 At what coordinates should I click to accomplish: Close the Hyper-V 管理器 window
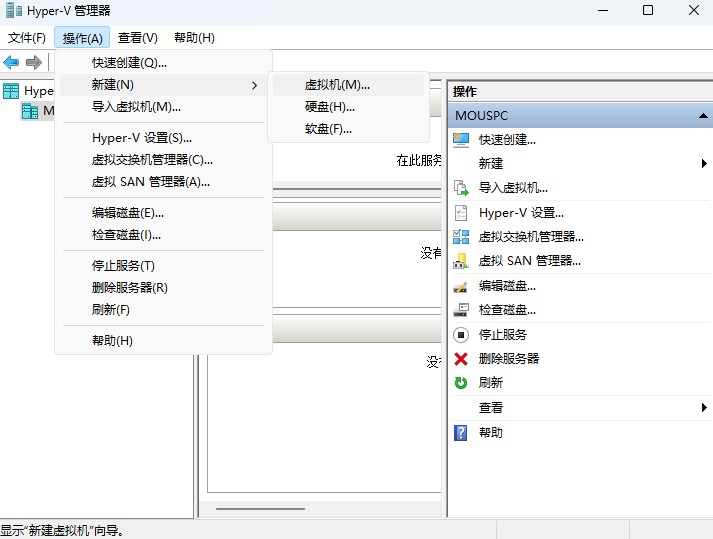pyautogui.click(x=693, y=10)
